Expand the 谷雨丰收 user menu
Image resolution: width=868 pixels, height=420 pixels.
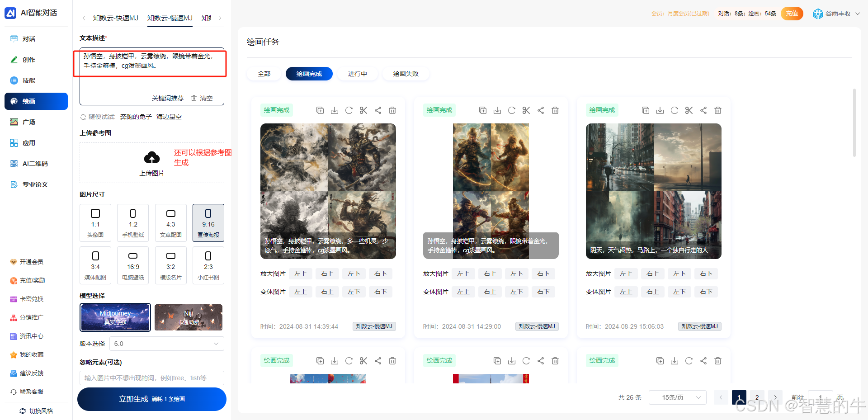837,14
